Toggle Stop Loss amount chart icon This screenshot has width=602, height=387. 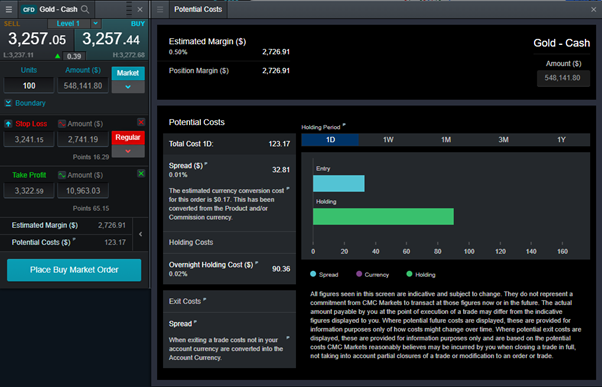coord(62,124)
